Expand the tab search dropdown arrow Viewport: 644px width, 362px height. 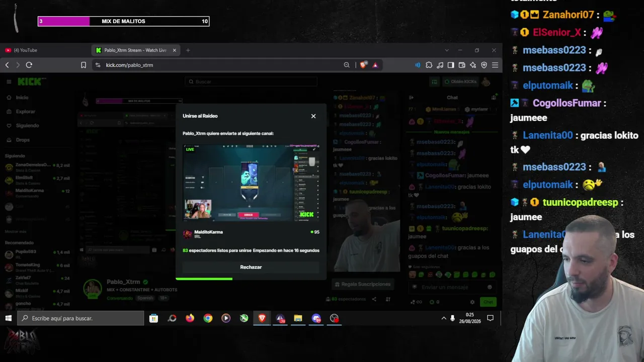(446, 50)
